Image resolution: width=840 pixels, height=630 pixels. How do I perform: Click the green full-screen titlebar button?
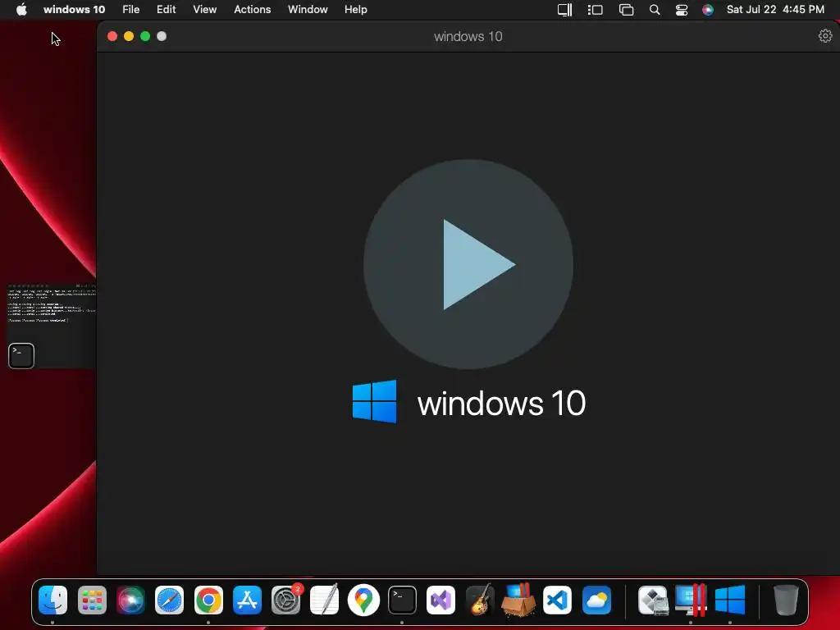[145, 36]
